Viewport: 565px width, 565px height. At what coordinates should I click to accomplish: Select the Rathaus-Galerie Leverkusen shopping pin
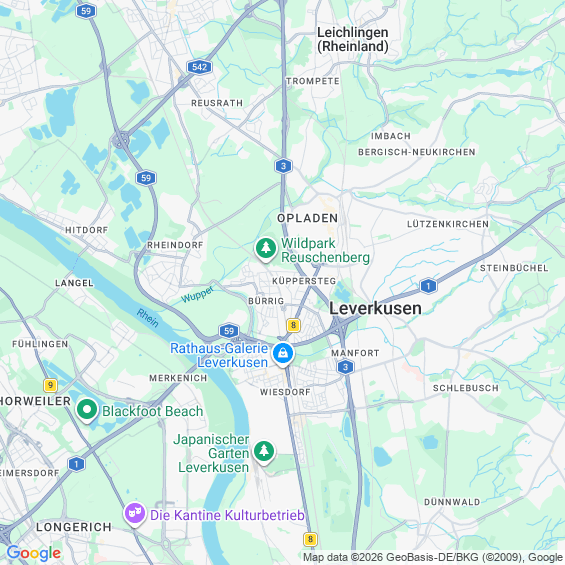(x=283, y=354)
